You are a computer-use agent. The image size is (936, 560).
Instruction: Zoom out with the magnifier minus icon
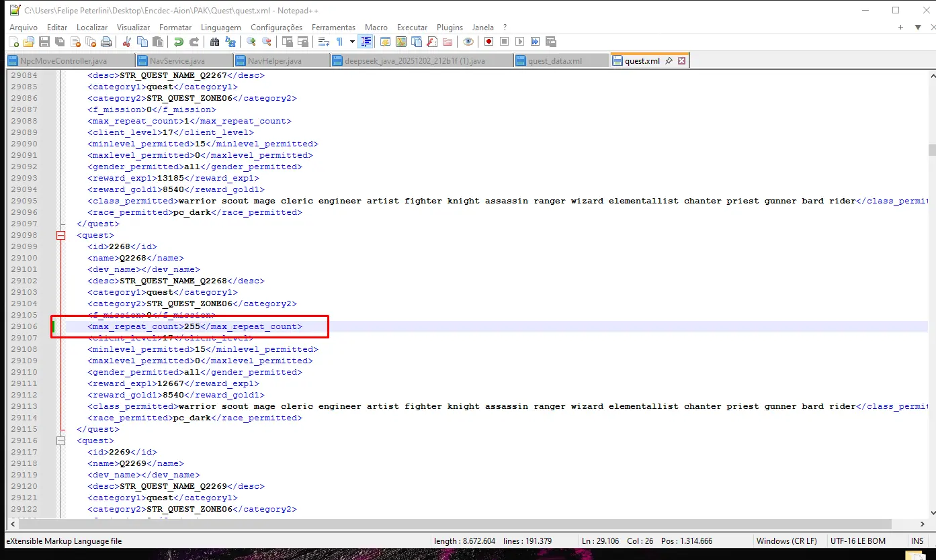pos(266,42)
